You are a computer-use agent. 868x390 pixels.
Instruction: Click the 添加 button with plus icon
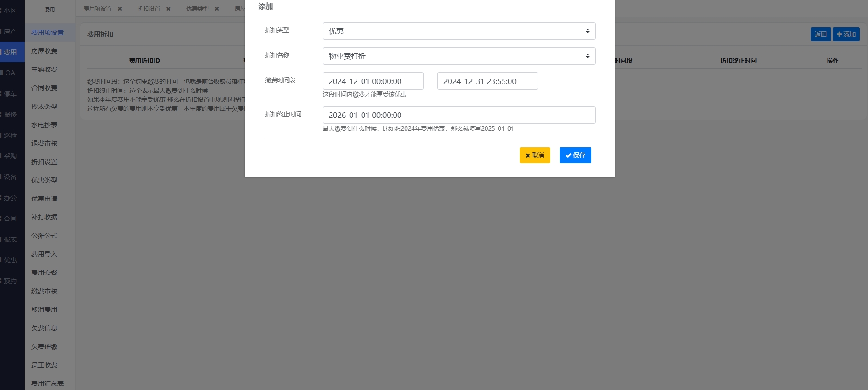click(x=846, y=34)
